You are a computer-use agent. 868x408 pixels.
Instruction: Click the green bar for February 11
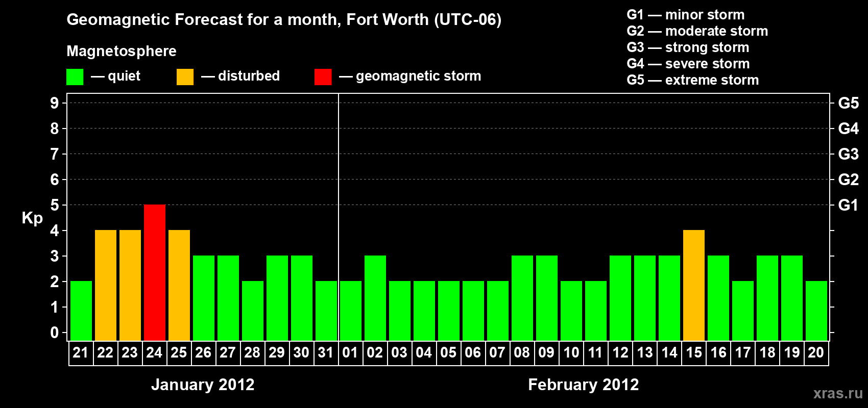click(596, 311)
